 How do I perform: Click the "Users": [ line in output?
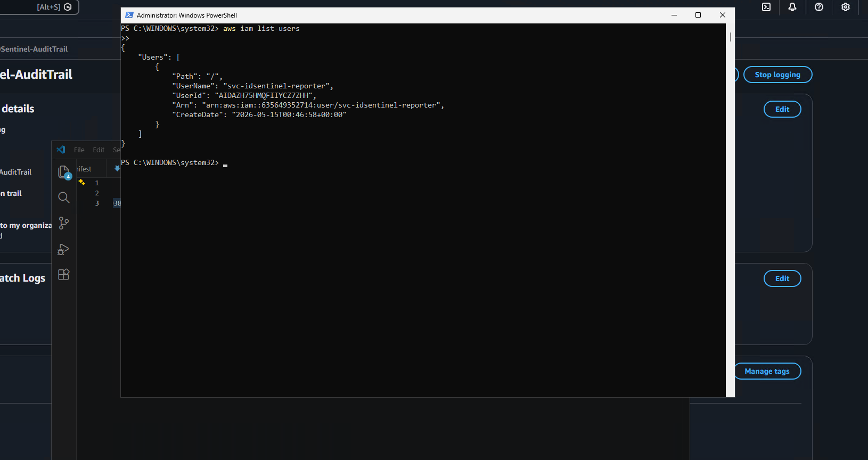159,57
